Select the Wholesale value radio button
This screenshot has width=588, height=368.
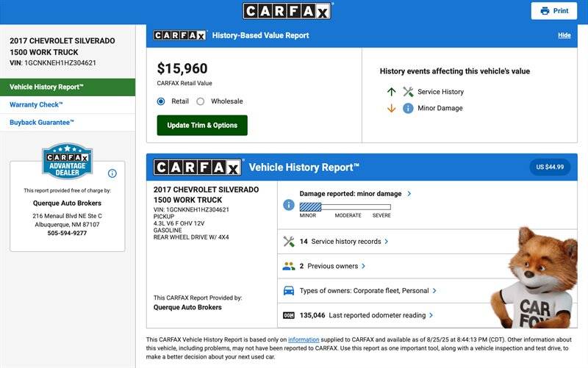coord(201,101)
